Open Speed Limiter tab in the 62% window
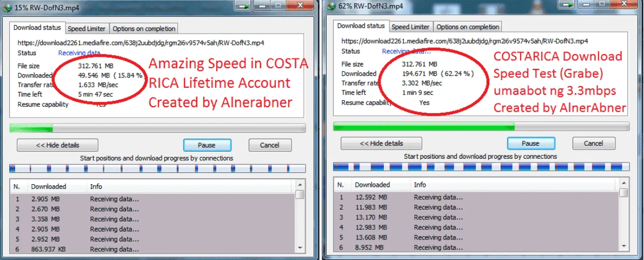The image size is (644, 260). [x=410, y=27]
